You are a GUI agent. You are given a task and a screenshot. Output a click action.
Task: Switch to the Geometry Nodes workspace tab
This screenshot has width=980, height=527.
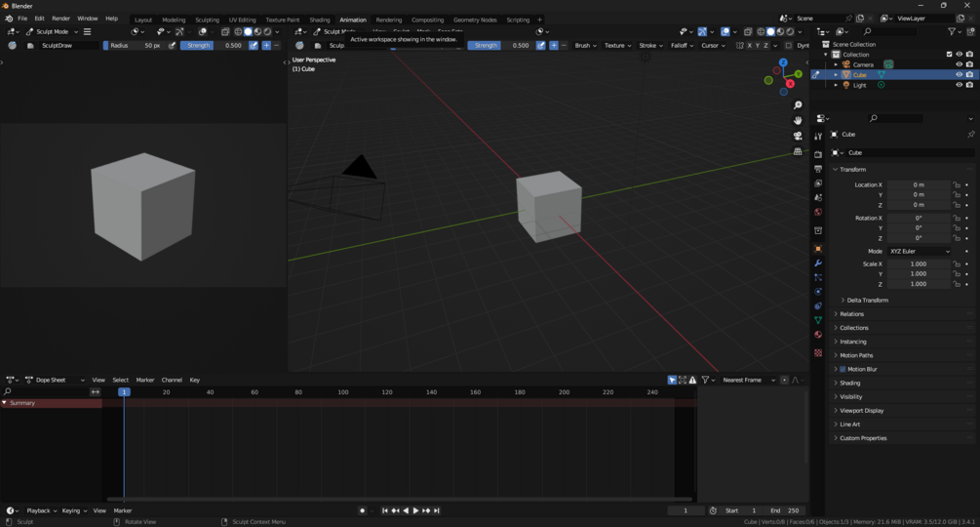[x=475, y=20]
